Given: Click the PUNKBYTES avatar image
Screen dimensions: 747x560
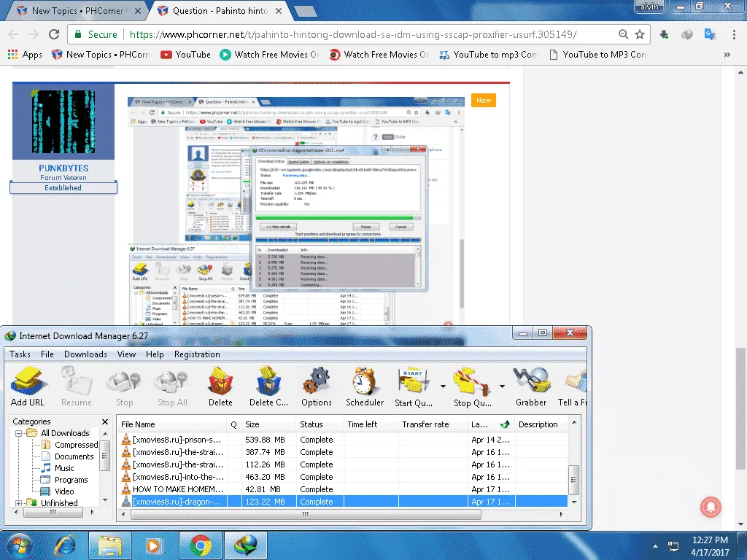Looking at the screenshot, I should point(63,122).
